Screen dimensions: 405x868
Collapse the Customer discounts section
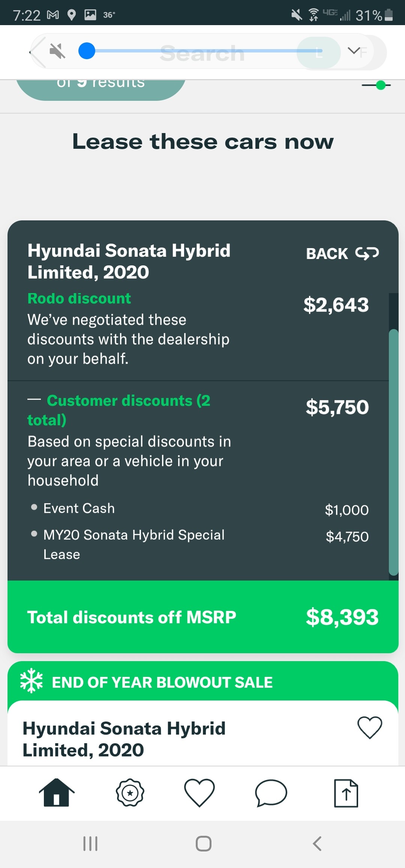click(34, 400)
